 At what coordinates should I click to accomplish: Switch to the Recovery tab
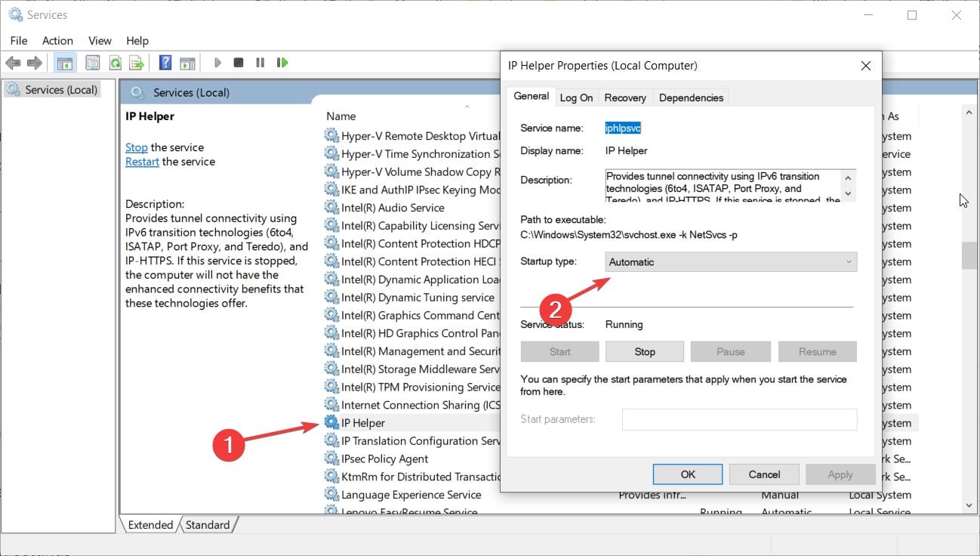tap(625, 97)
